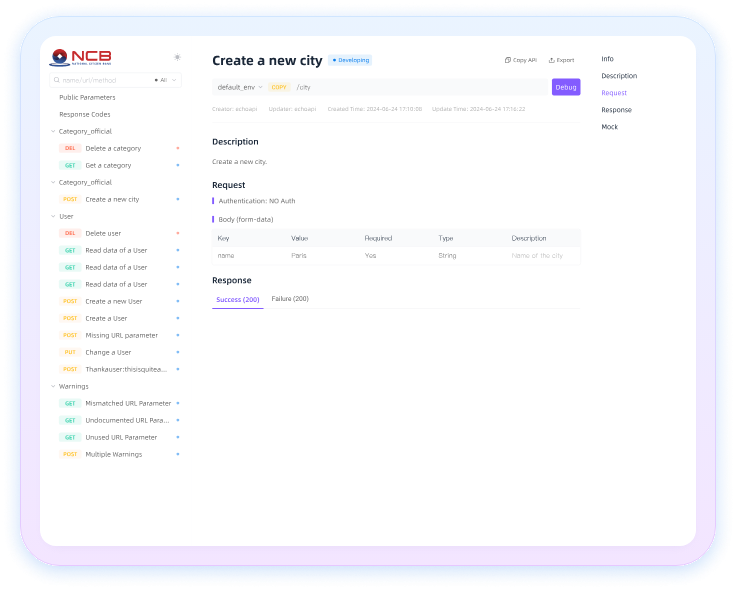This screenshot has height=590, width=736.
Task: Open Public Parameters
Action: (87, 98)
